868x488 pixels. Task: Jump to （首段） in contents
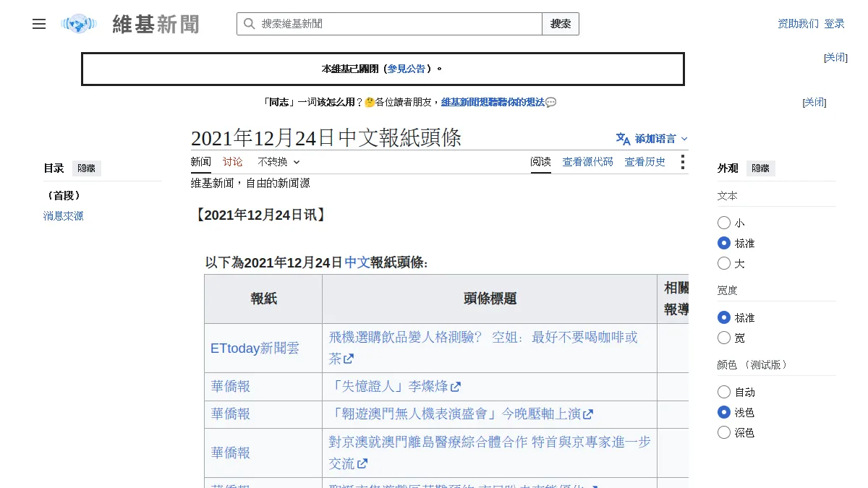[x=63, y=195]
